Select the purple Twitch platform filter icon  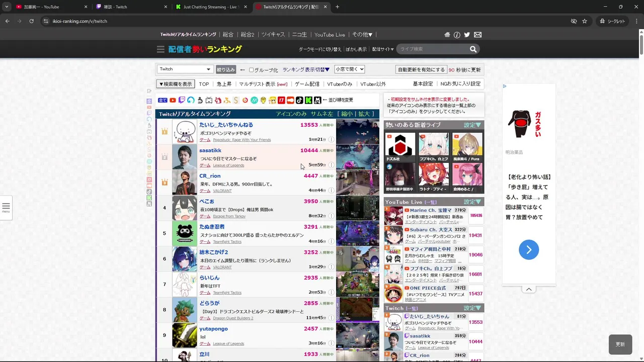[x=182, y=100]
